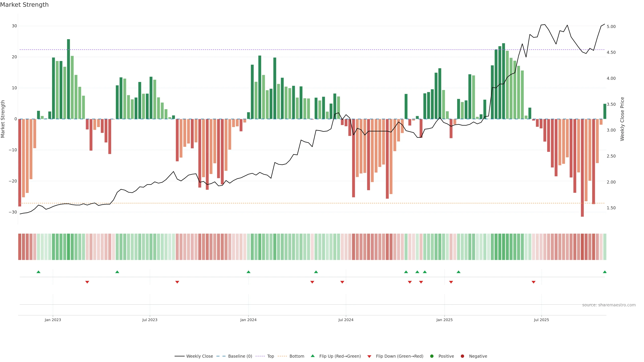The image size is (644, 362).
Task: Click the red flip-down marker just after Jan 2025
Action: point(451,282)
